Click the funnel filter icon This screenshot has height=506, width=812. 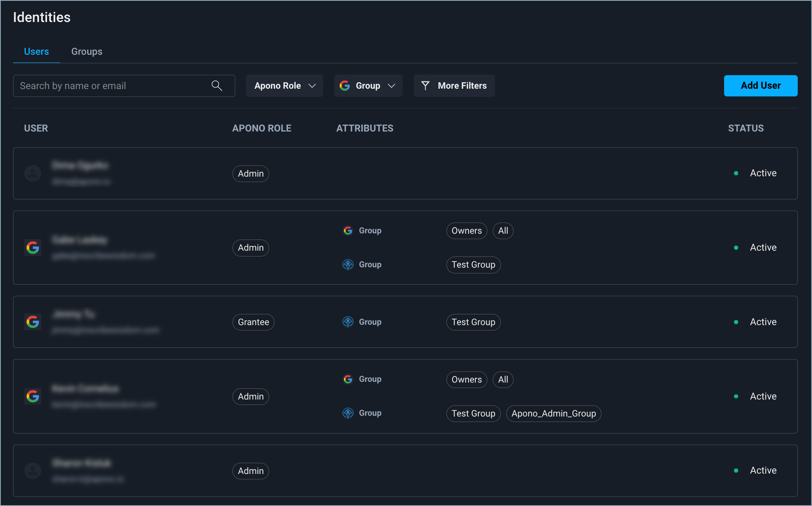[x=425, y=86]
